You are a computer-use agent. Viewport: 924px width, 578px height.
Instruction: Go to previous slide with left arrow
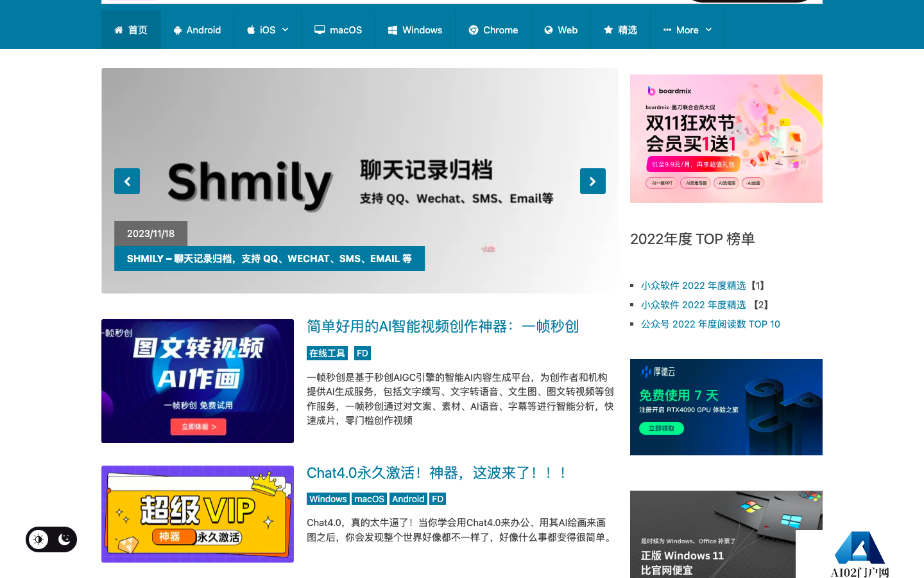tap(127, 181)
